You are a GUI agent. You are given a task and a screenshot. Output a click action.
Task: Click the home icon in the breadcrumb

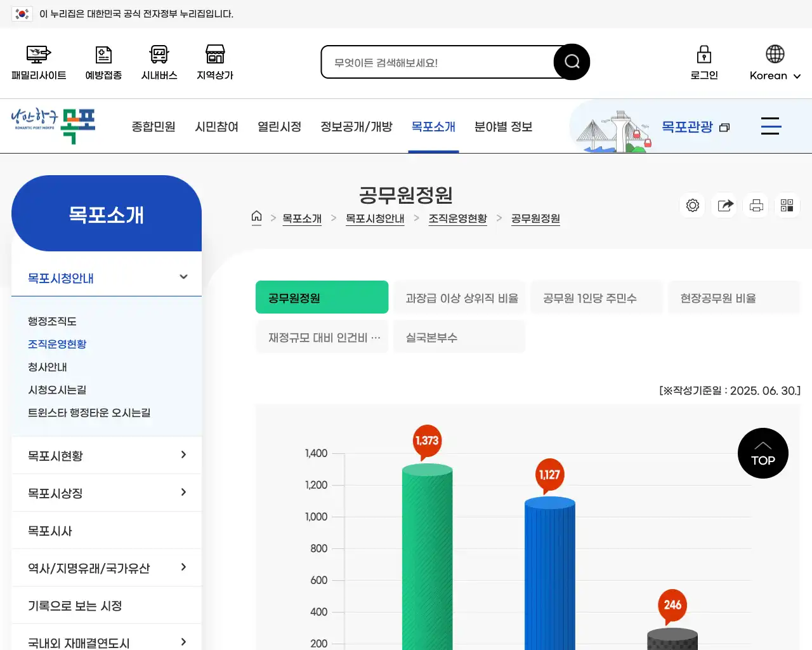256,217
